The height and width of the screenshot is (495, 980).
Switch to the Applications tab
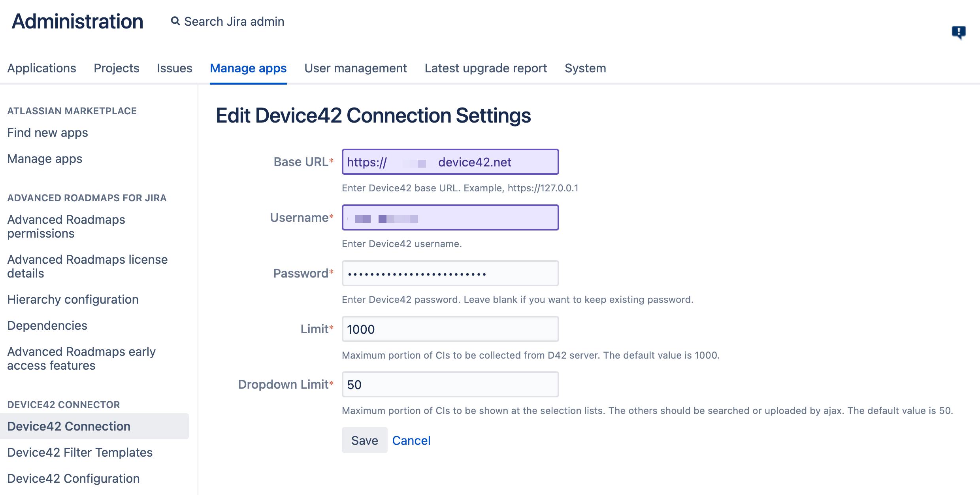[42, 68]
